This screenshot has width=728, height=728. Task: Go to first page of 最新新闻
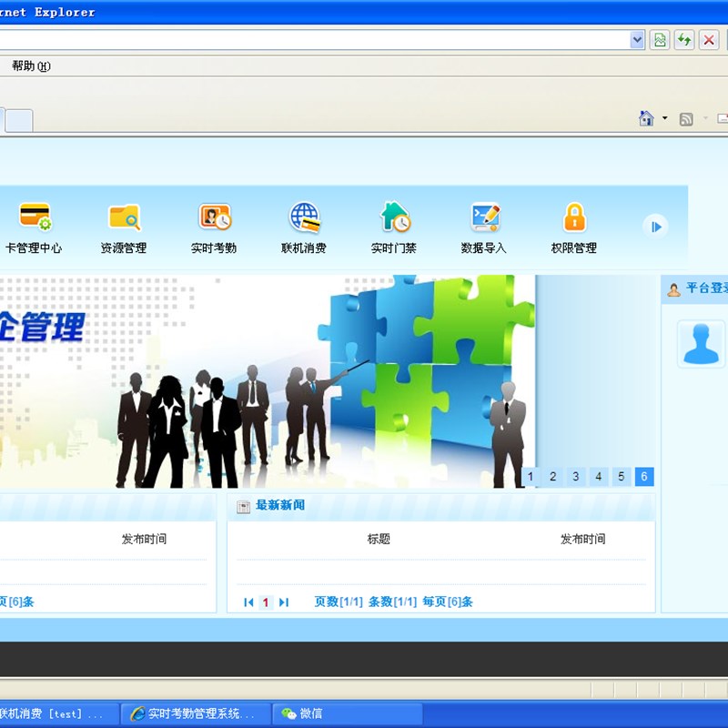[248, 602]
